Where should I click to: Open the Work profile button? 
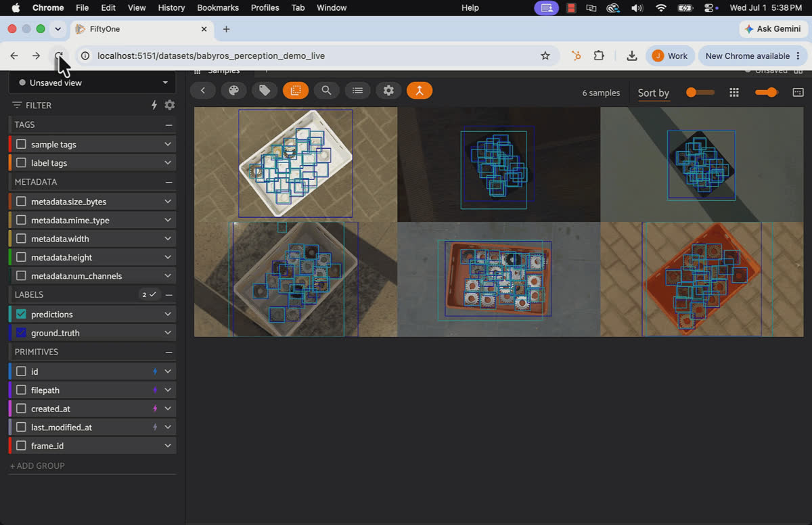pos(670,56)
